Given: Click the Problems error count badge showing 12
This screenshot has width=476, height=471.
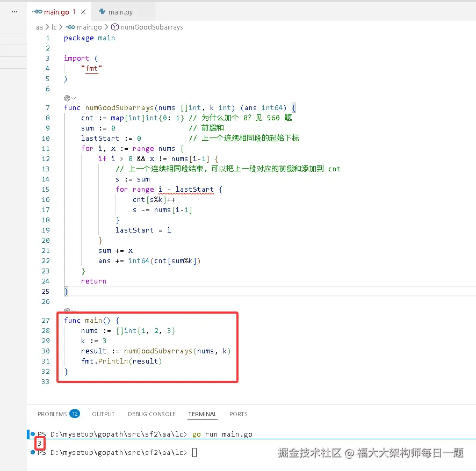Looking at the screenshot, I should [75, 414].
